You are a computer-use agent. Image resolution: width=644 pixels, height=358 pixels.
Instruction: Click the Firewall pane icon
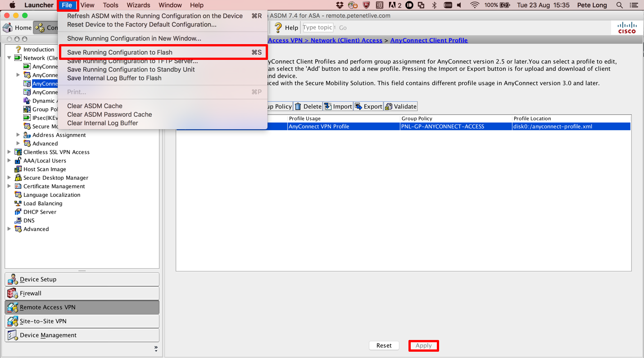13,293
